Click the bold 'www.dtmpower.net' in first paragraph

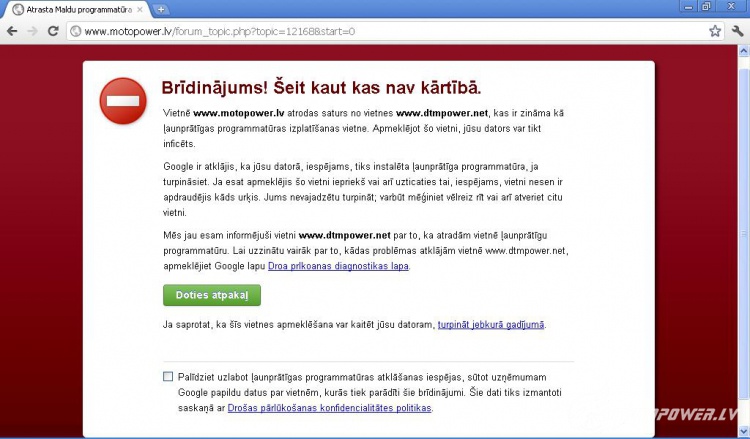pos(442,113)
